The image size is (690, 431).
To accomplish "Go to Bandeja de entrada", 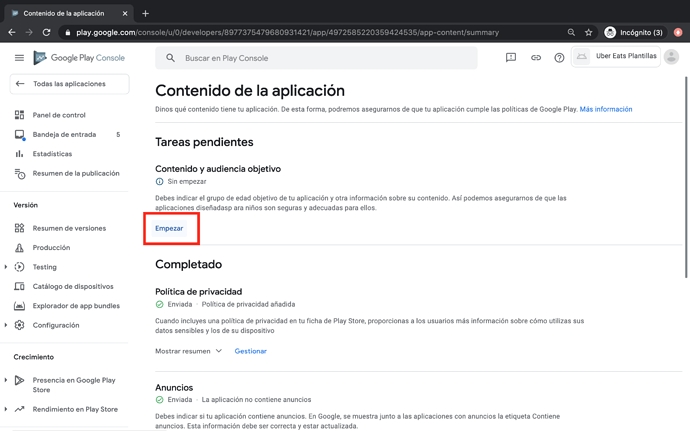I will click(x=64, y=134).
